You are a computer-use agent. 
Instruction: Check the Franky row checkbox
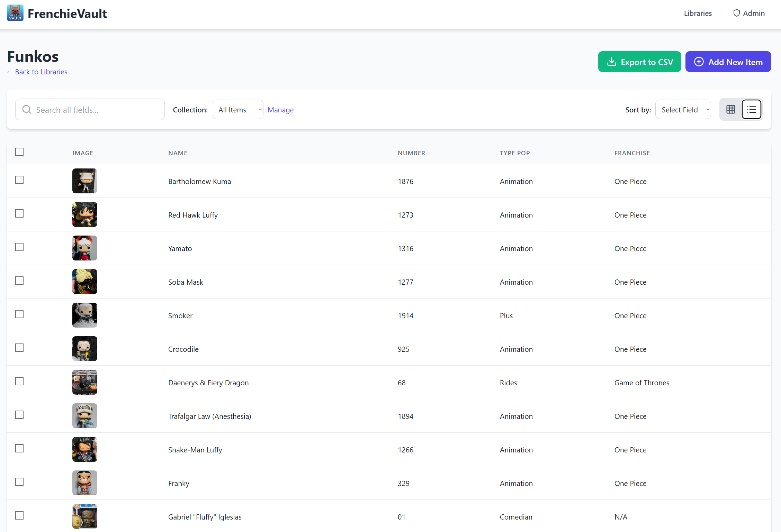[x=19, y=482]
